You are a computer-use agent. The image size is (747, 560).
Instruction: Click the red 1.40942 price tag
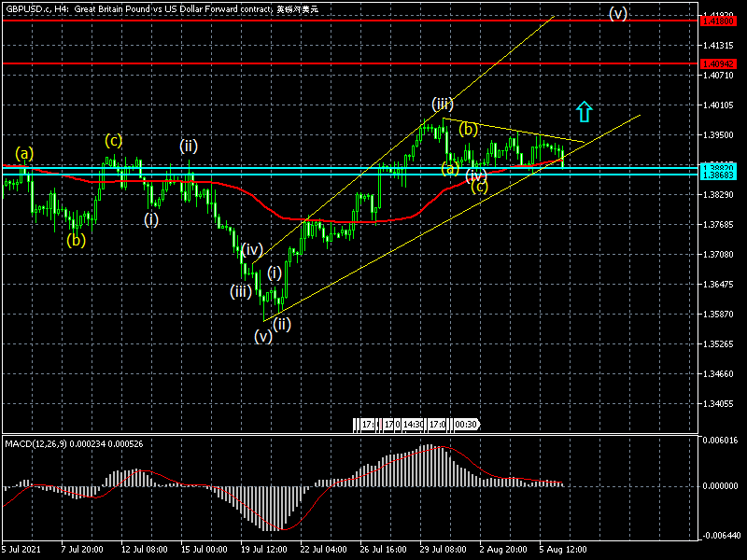point(720,63)
